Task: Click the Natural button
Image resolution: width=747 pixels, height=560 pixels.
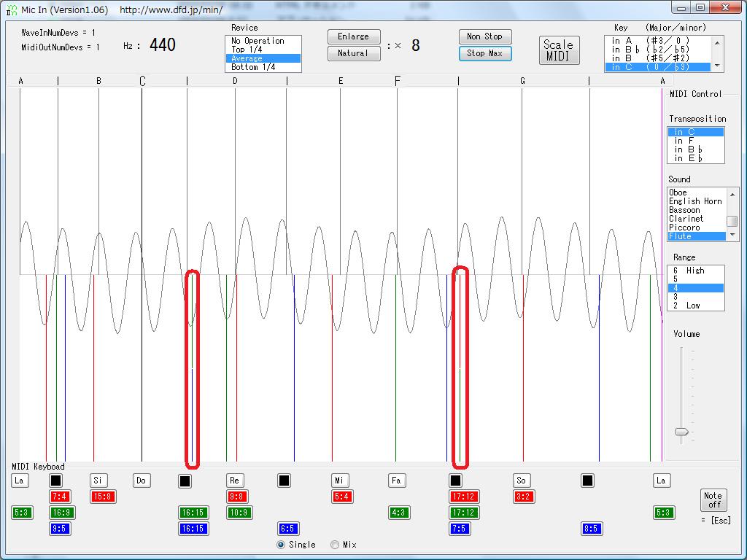Action: click(x=354, y=53)
